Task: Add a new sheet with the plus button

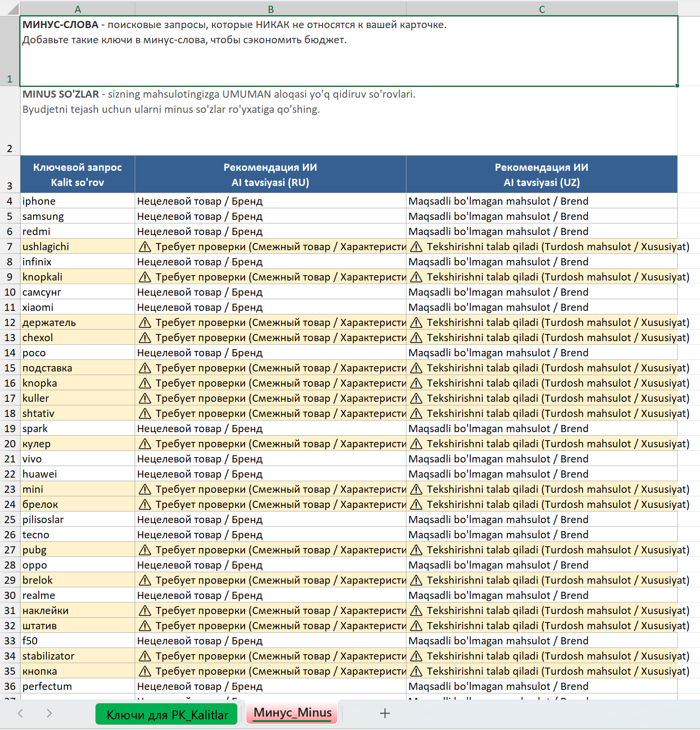Action: click(x=385, y=714)
